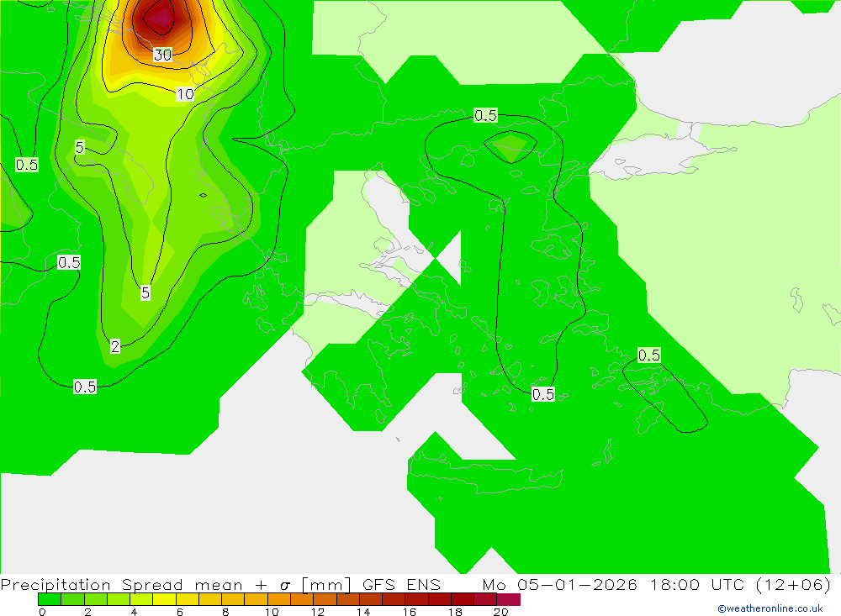Click the sigma symbol in the title
The width and height of the screenshot is (841, 616).
point(285,586)
